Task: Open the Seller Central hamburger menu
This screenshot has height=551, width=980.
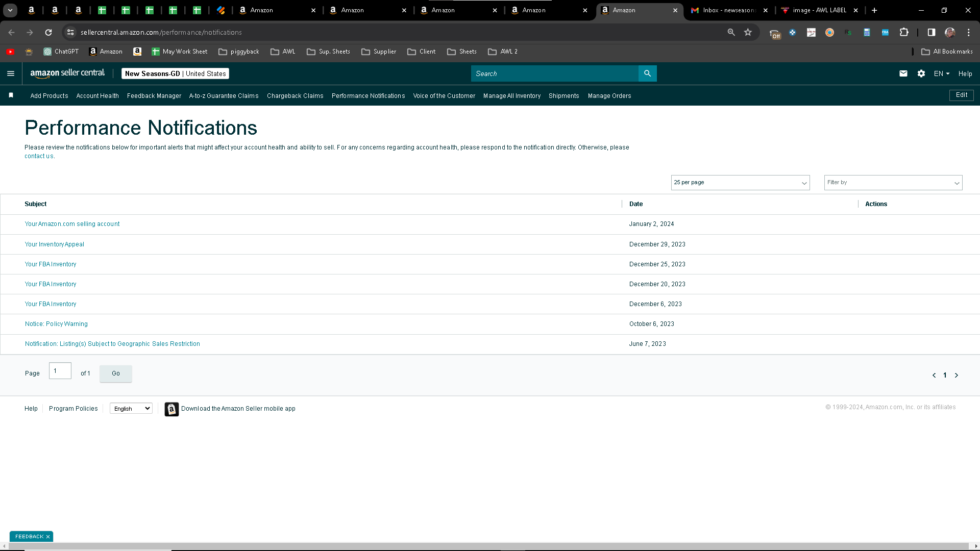Action: point(11,73)
